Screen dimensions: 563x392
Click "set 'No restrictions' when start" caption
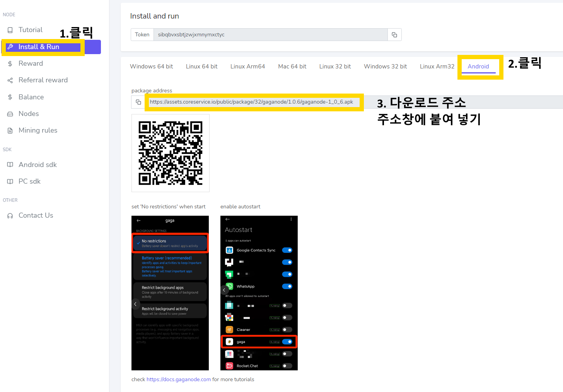tap(169, 206)
